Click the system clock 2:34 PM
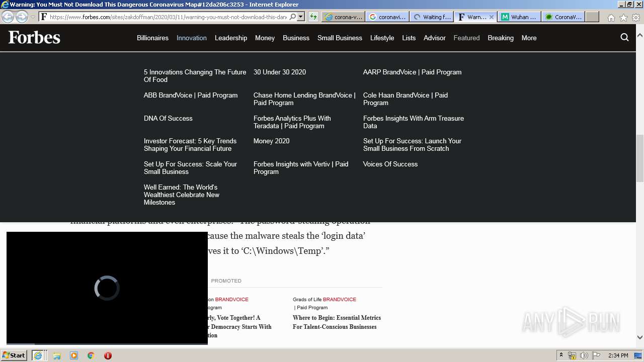Screen dimensions: 644x362 618,355
